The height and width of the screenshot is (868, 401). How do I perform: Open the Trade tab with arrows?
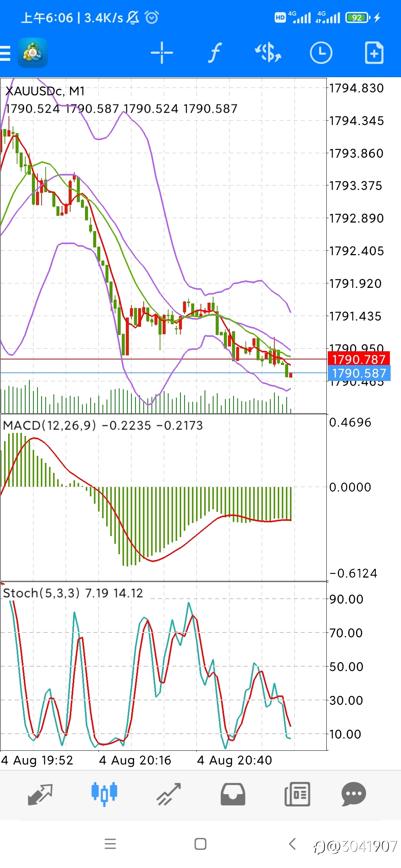pos(169,794)
